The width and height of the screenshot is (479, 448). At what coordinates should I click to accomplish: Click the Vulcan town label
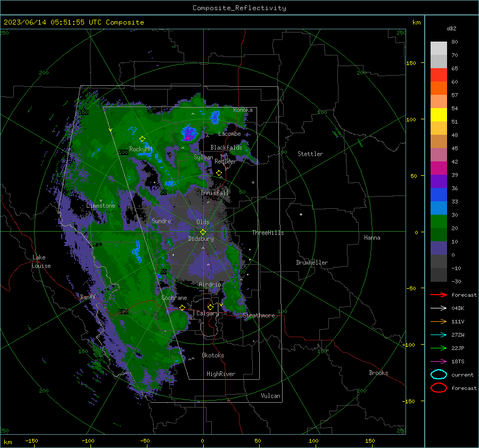click(270, 396)
